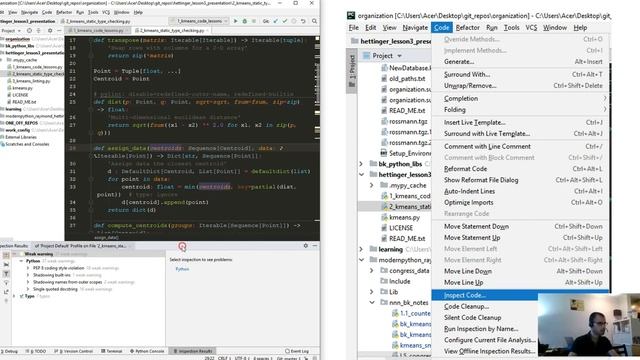Click the T-shaped icon in inspection side toolbar
The height and width of the screenshot is (360, 640).
point(6,274)
